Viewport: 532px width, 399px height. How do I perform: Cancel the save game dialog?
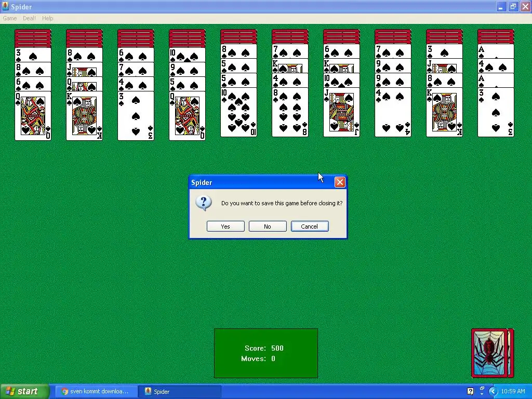(x=310, y=227)
